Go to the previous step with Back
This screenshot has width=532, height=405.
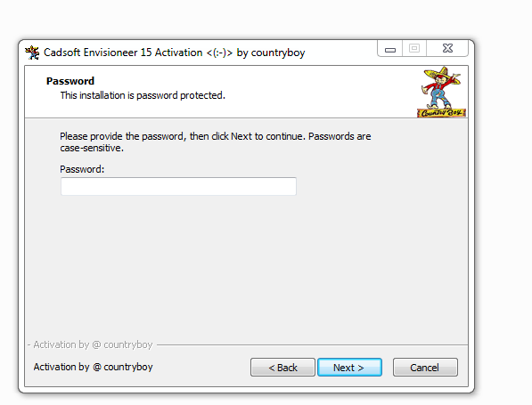tap(282, 368)
